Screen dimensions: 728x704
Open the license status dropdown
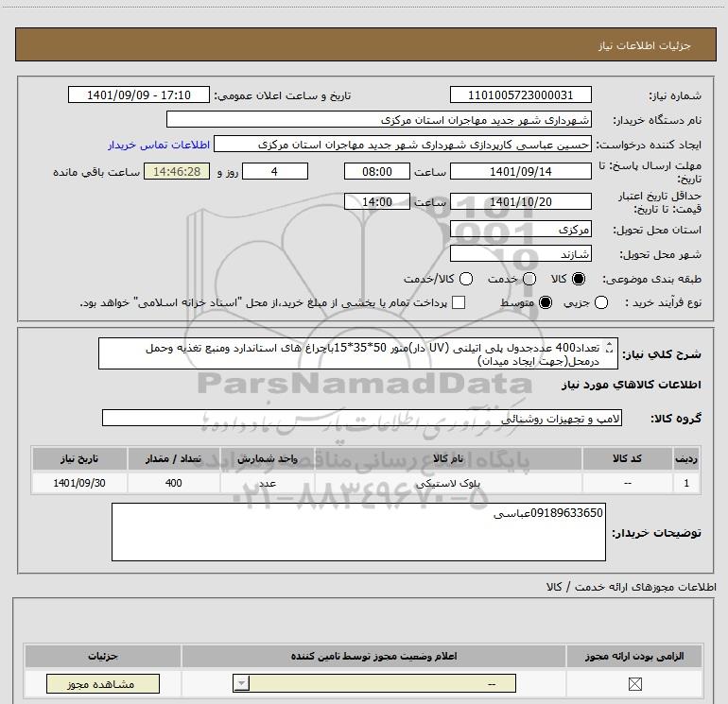374,683
